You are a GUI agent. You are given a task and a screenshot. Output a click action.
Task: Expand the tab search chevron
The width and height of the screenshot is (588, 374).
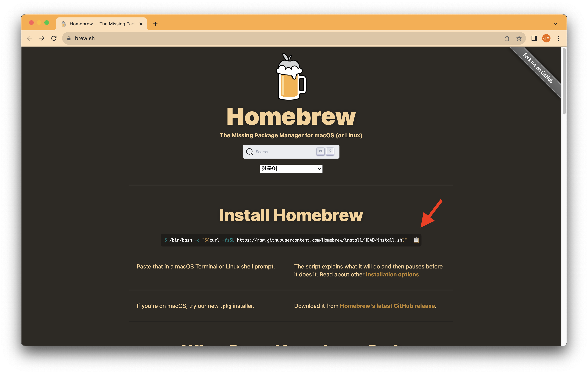point(555,24)
